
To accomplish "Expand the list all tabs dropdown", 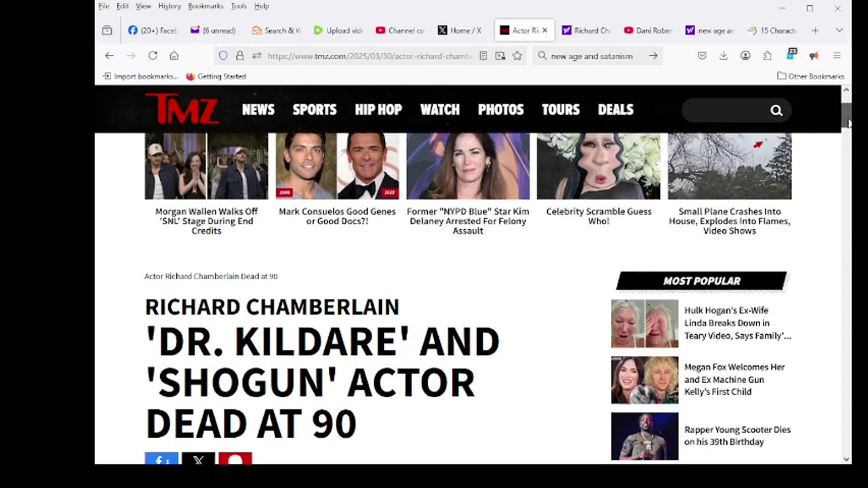I will (839, 30).
